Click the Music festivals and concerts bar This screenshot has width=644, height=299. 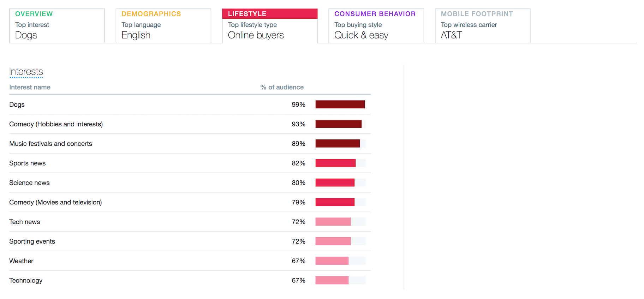(338, 144)
